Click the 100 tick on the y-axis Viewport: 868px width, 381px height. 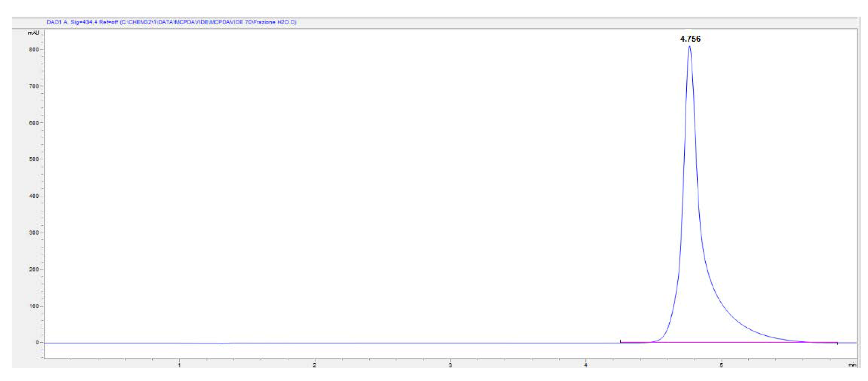click(x=34, y=306)
